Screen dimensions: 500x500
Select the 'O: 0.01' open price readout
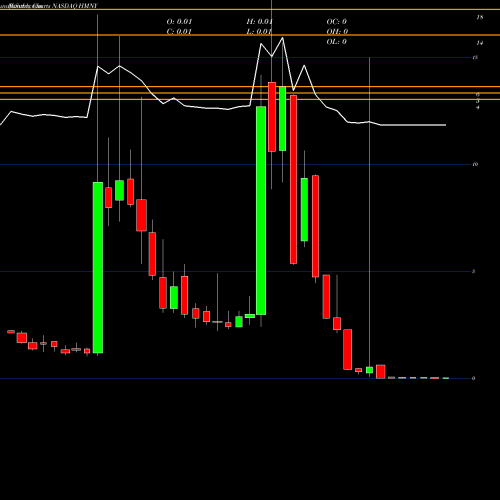click(x=179, y=22)
